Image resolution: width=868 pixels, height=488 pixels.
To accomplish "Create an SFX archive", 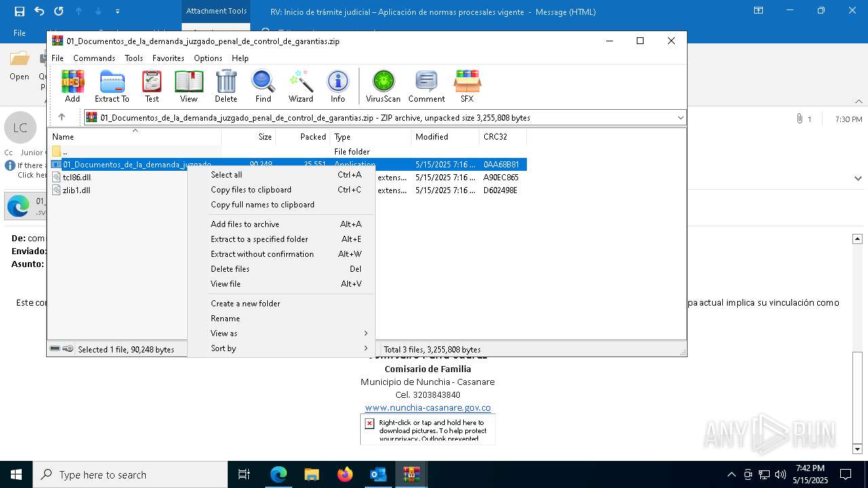I will click(x=467, y=86).
